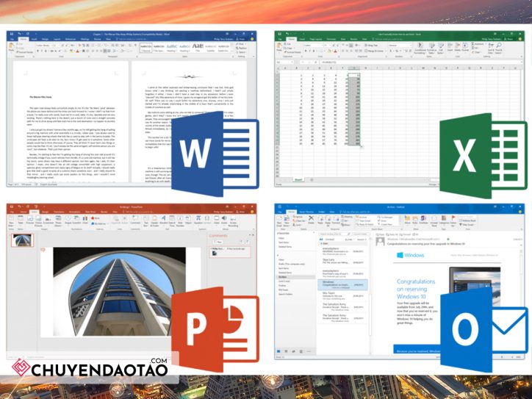Image resolution: width=532 pixels, height=399 pixels.
Task: Categorize the message in Outlook
Action: [444, 221]
